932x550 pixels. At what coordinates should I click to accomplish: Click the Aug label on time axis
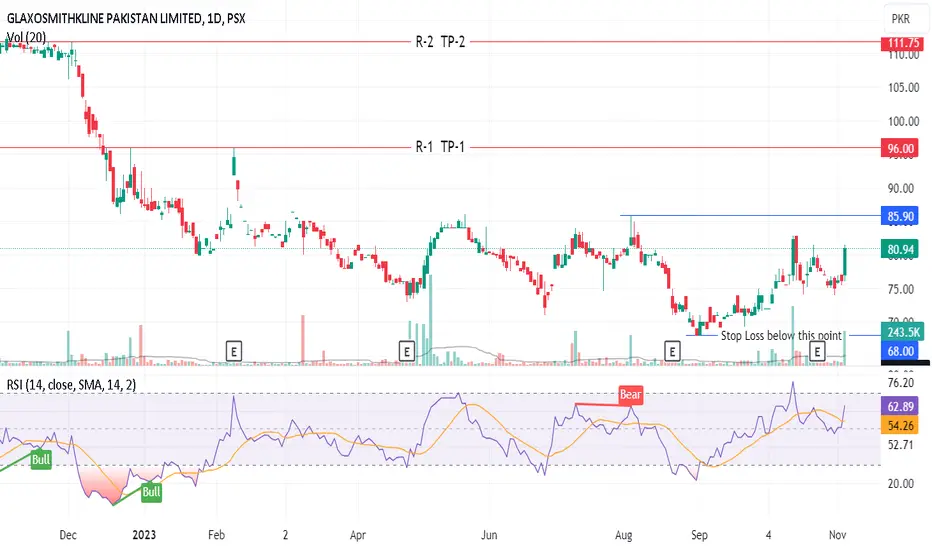tap(623, 535)
